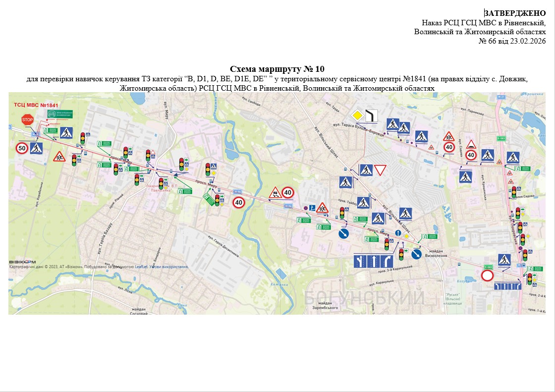Viewport: 555px width, 392px height.
Task: Click the children warning sign near the 50 limit
Action: 59,157
